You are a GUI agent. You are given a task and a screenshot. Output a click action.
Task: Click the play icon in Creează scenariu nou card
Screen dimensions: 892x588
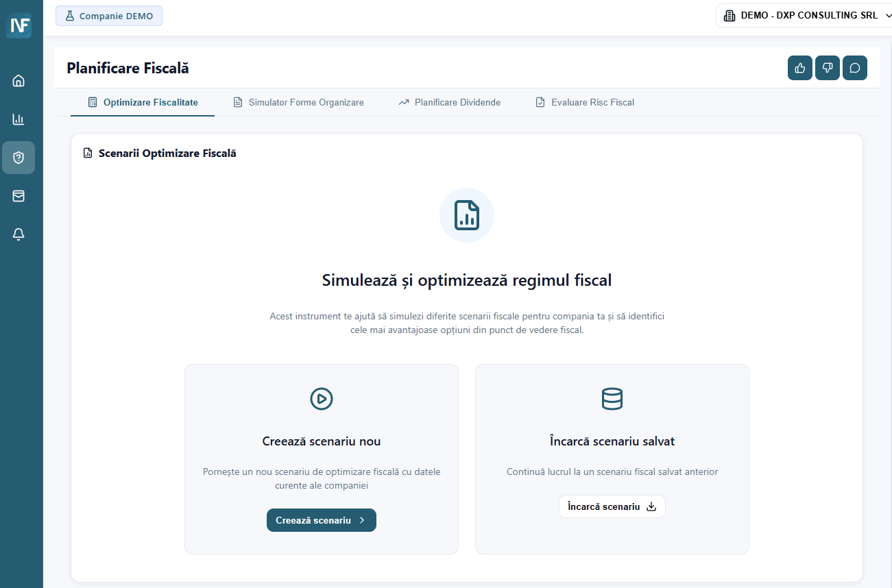coord(322,398)
